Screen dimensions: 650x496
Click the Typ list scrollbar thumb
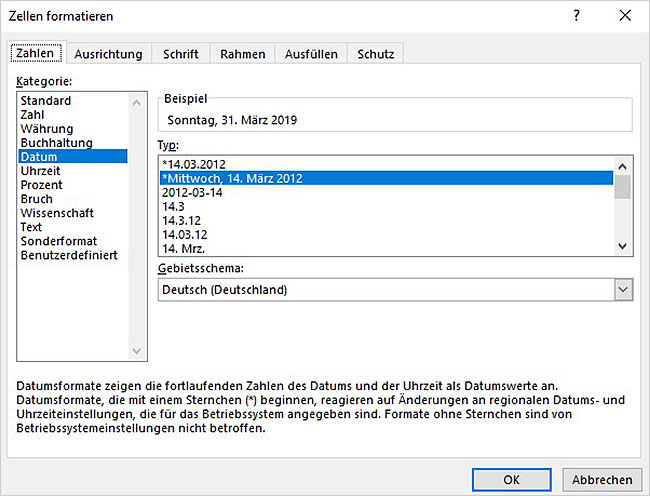coord(622,187)
